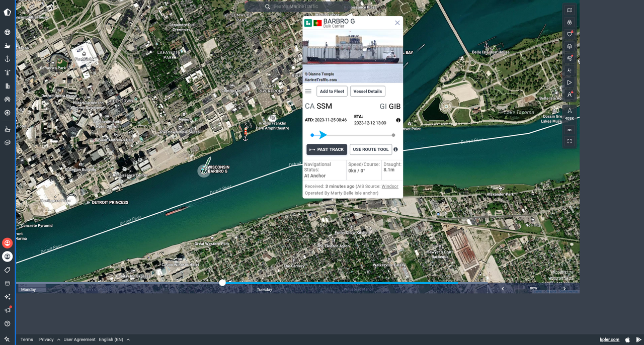Click the Monday timeline marker
This screenshot has width=644, height=345.
(x=28, y=290)
